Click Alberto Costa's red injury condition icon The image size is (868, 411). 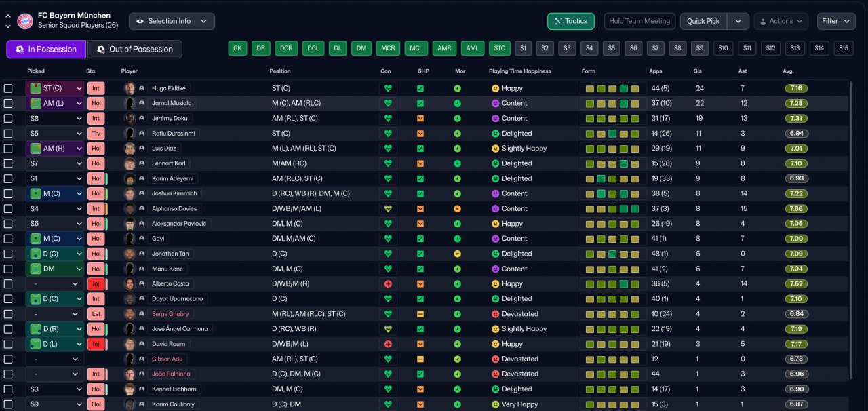388,284
